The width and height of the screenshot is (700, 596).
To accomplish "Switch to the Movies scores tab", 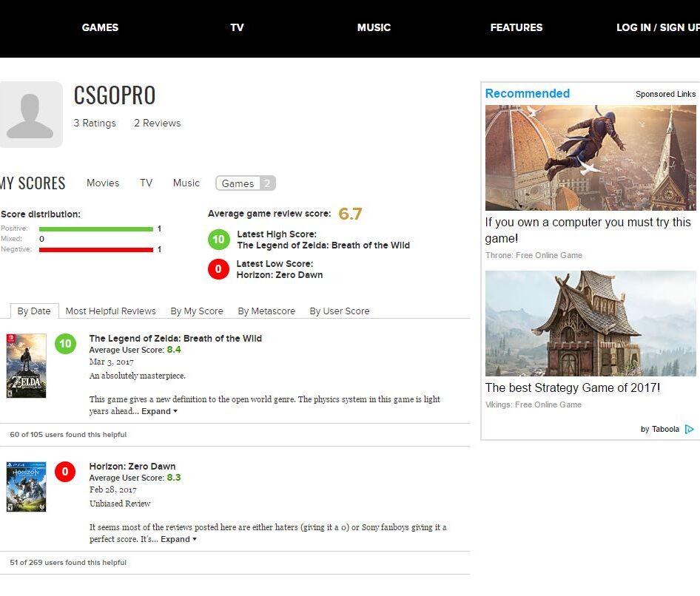I will pyautogui.click(x=103, y=183).
